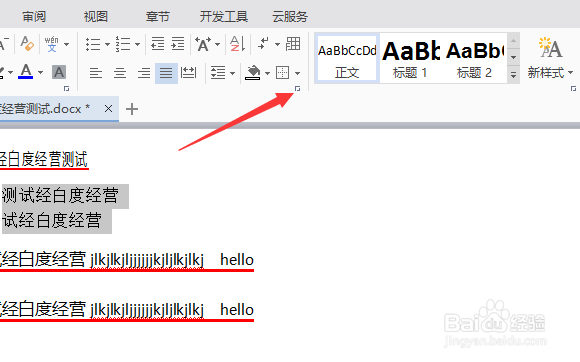
Task: Expand borders dropdown arrow
Action: [297, 73]
